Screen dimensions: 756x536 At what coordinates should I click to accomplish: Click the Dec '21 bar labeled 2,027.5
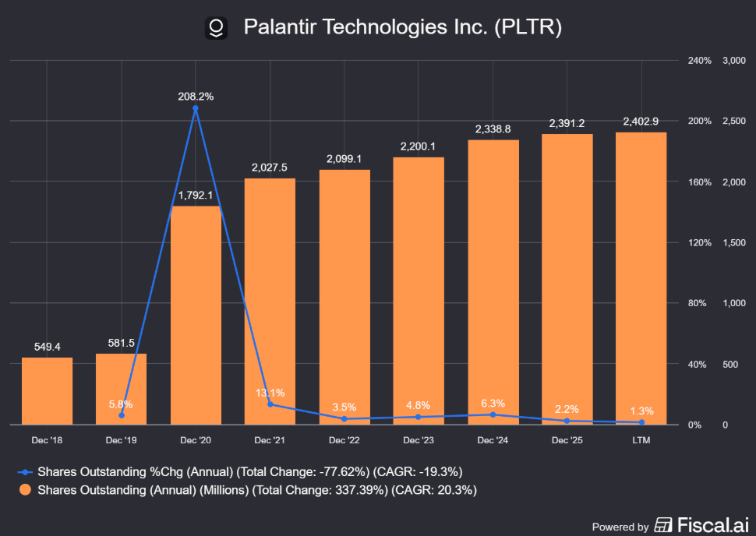pyautogui.click(x=270, y=301)
